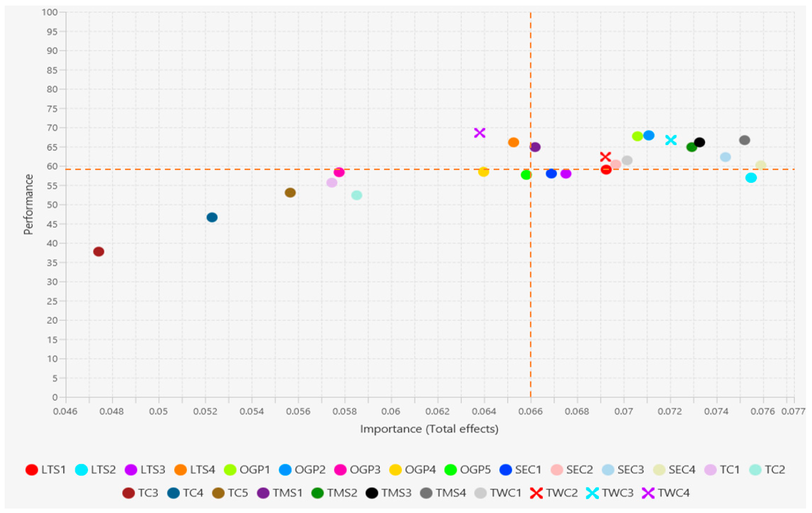
Task: Click the TMS1 legend label
Action: pyautogui.click(x=287, y=493)
